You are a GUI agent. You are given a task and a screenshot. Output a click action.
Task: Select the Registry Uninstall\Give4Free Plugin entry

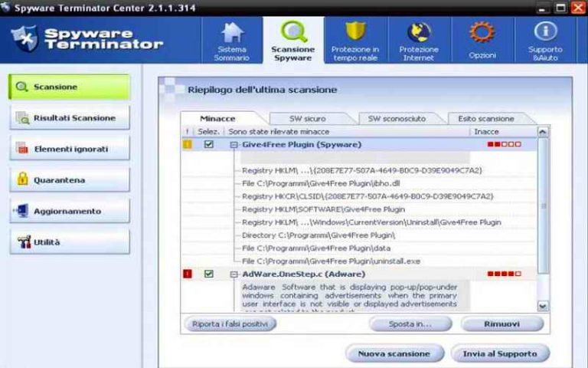click(x=371, y=222)
